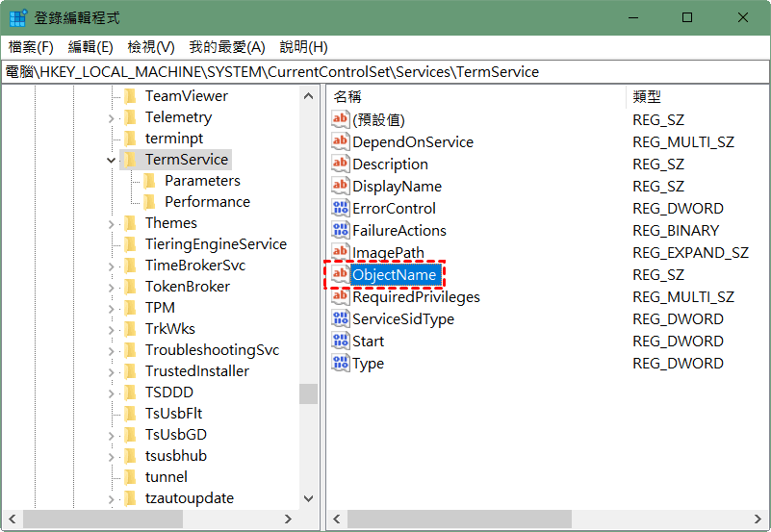
Task: Click the TeamViewer key folder icon
Action: (x=130, y=96)
